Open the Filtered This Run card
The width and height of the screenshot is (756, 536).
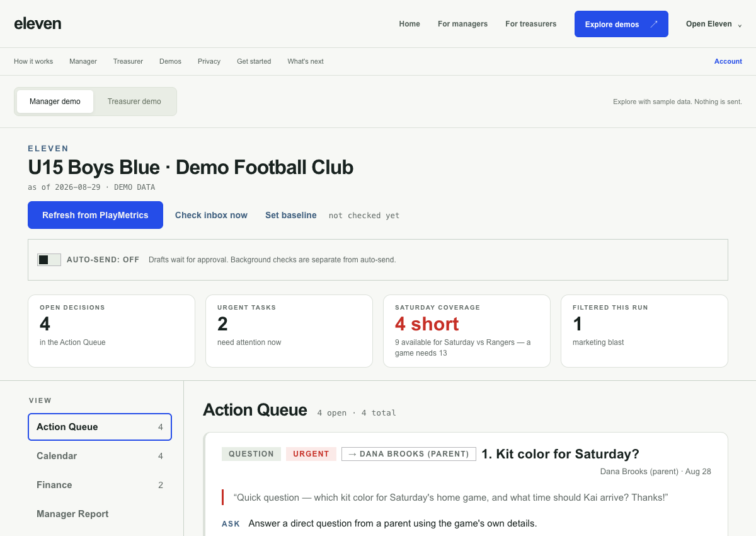644,331
